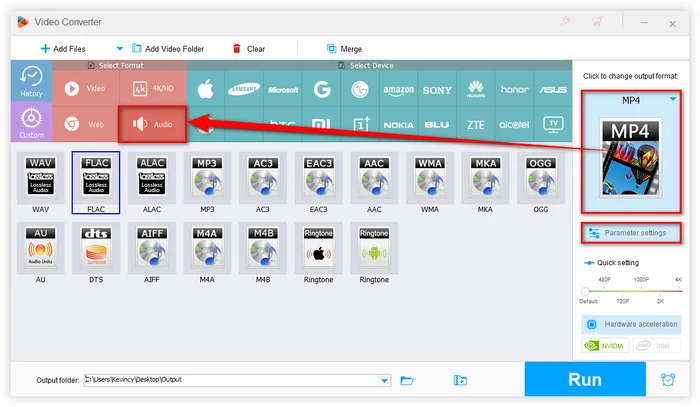The height and width of the screenshot is (407, 700).
Task: Choose the M4A audio format
Action: click(x=207, y=248)
